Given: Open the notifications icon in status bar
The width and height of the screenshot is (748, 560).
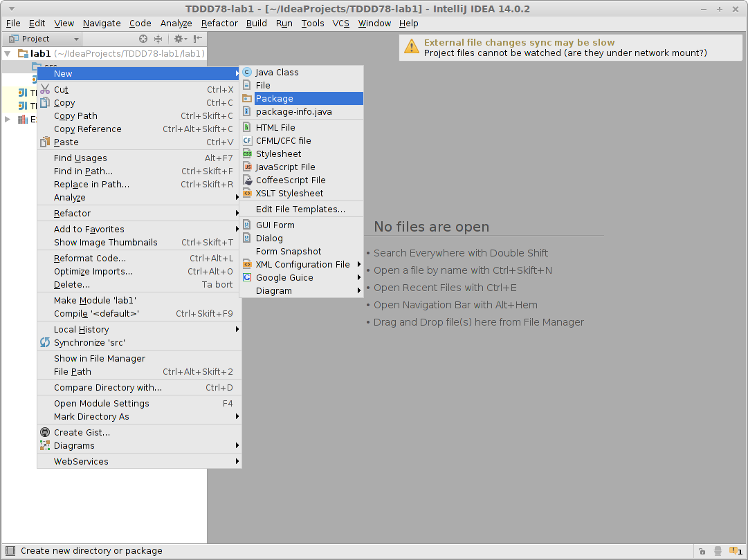Looking at the screenshot, I should 736,551.
